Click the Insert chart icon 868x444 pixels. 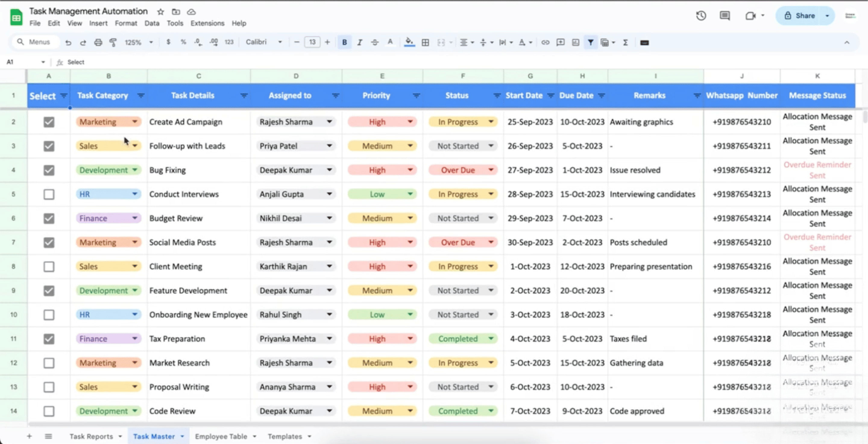click(x=576, y=42)
